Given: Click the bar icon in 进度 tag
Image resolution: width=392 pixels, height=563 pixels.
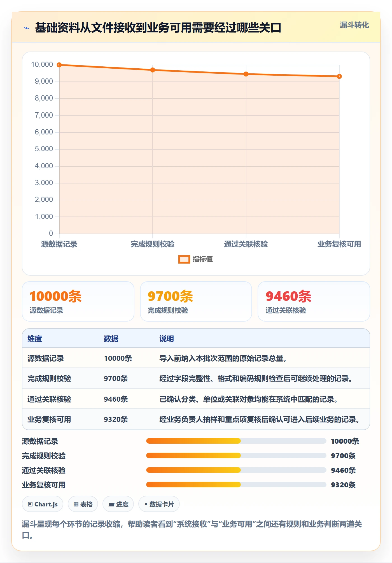Looking at the screenshot, I should click(x=111, y=505).
